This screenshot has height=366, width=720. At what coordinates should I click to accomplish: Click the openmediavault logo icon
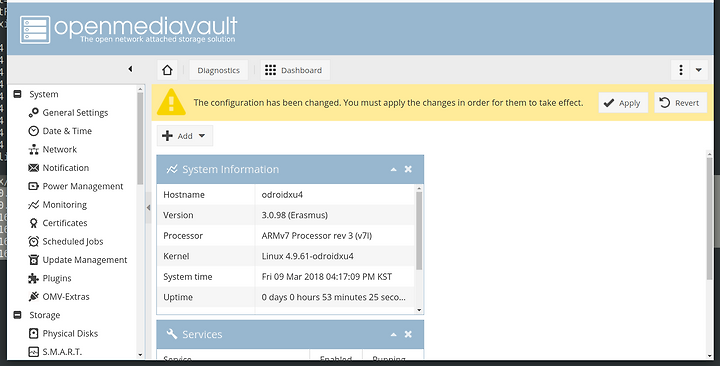[35, 30]
